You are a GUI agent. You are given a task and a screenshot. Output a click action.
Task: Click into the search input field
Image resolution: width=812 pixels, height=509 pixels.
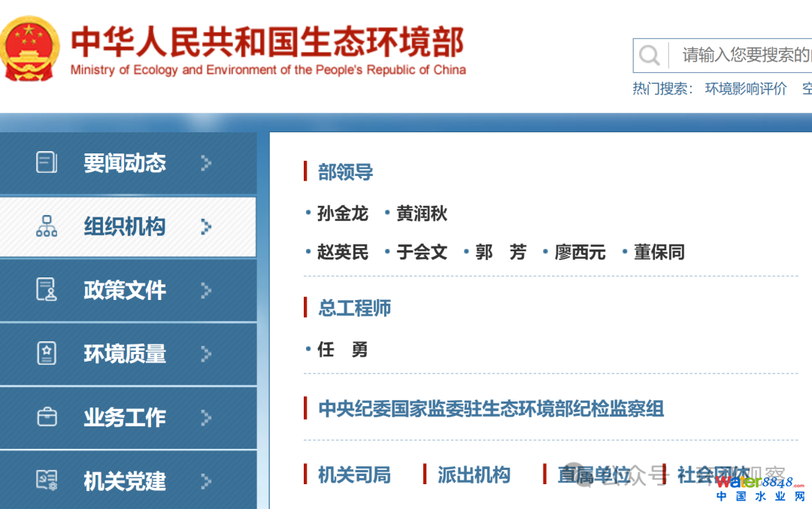click(x=741, y=55)
